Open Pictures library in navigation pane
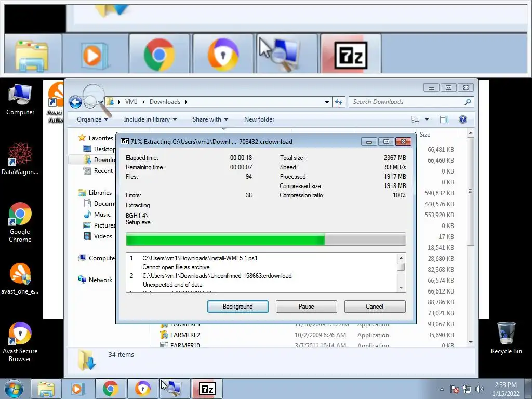Image resolution: width=532 pixels, height=399 pixels. [99, 225]
